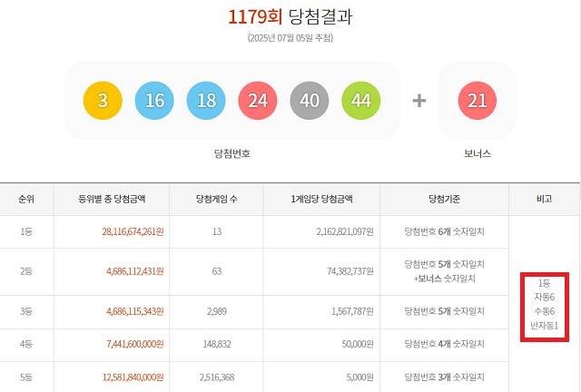
Task: Click the draw date '2025년 07월 05일 추첨'
Action: click(290, 38)
